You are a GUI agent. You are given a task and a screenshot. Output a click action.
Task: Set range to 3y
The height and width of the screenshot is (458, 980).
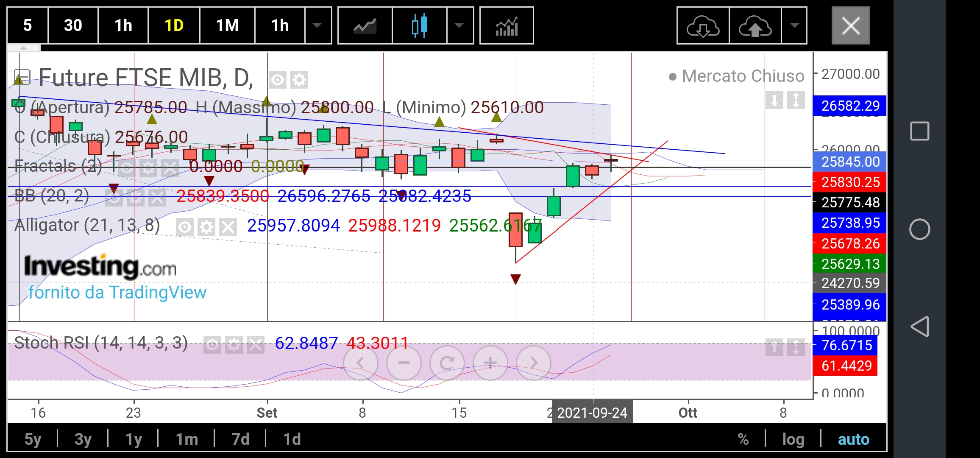point(83,439)
